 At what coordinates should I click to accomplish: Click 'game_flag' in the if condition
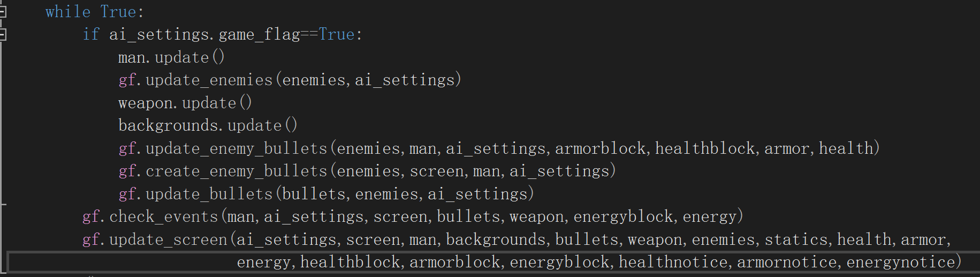point(259,35)
